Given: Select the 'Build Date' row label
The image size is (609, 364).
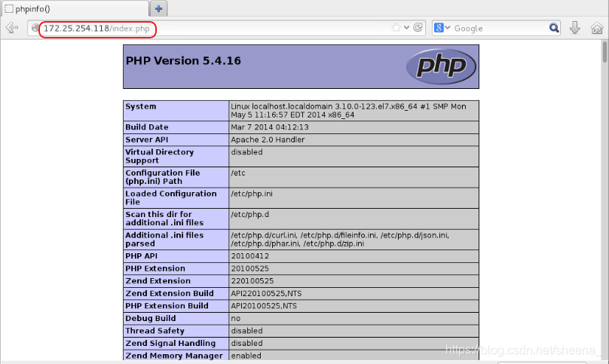Looking at the screenshot, I should pos(147,127).
